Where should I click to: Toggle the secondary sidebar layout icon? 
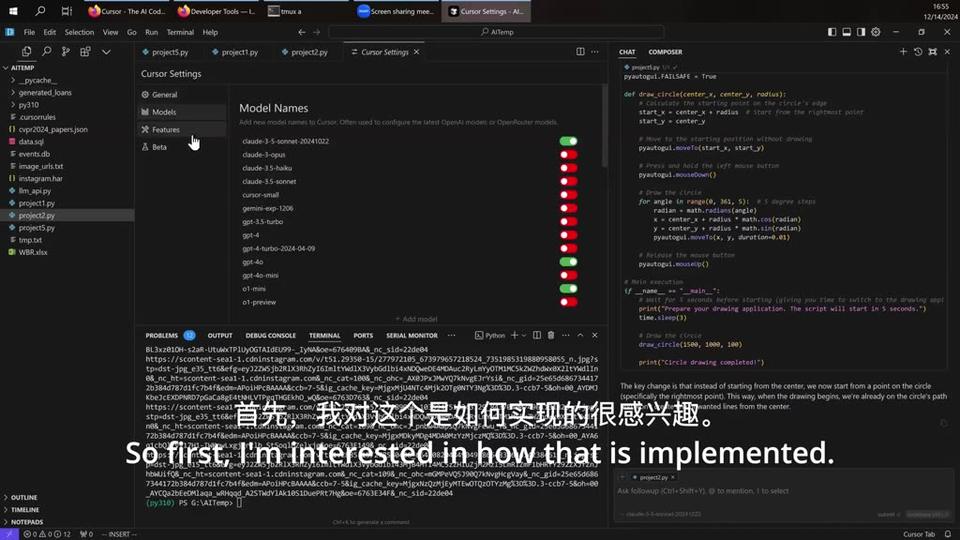click(x=861, y=32)
